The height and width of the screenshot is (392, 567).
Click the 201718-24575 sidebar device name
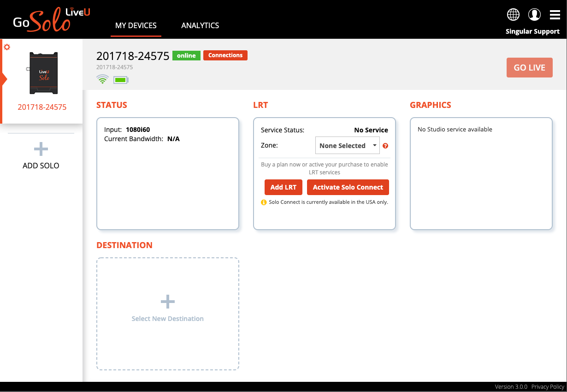(42, 107)
